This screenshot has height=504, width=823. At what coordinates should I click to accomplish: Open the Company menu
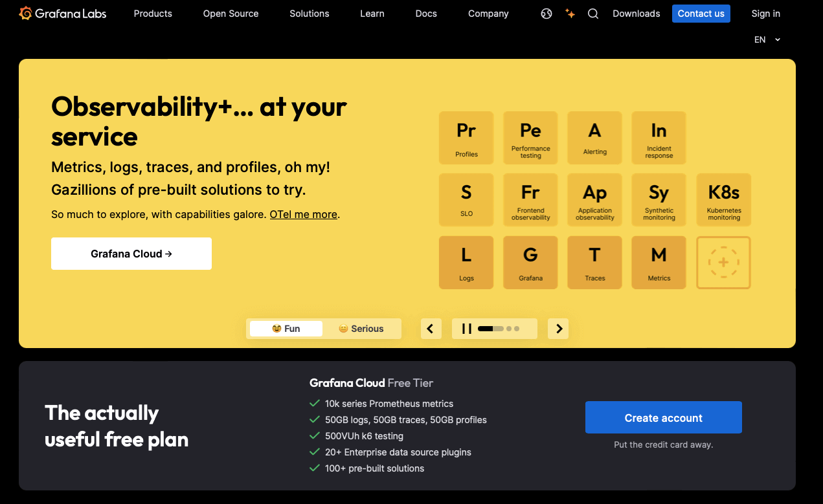[x=488, y=14]
